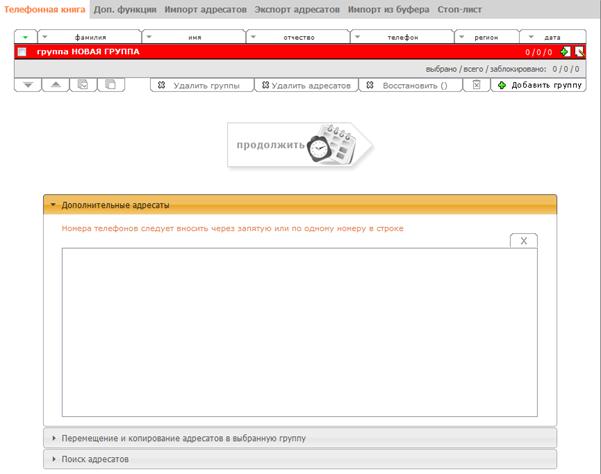The width and height of the screenshot is (601, 474).
Task: Open the Импорт адресатов tab
Action: tap(205, 10)
